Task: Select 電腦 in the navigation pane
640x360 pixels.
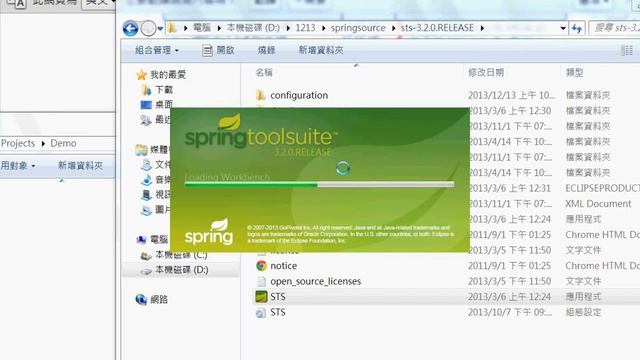Action: coord(159,240)
